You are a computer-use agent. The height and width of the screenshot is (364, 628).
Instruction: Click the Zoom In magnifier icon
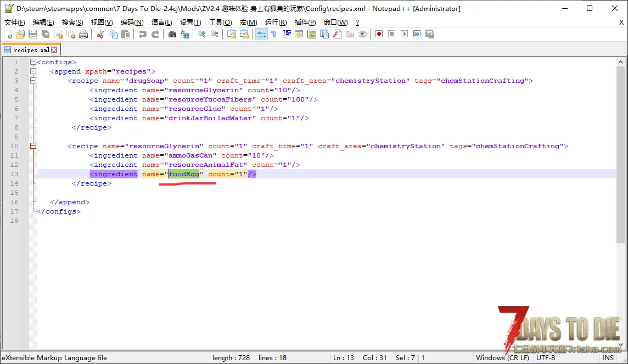click(x=202, y=34)
